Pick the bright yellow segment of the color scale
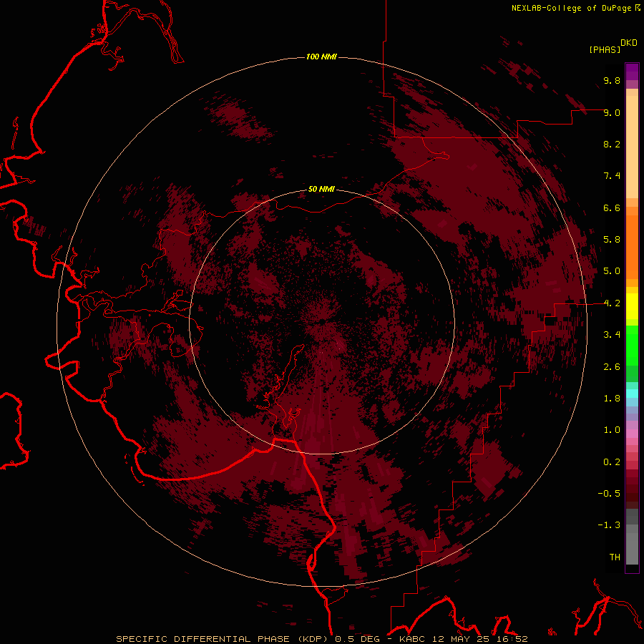 tap(632, 306)
